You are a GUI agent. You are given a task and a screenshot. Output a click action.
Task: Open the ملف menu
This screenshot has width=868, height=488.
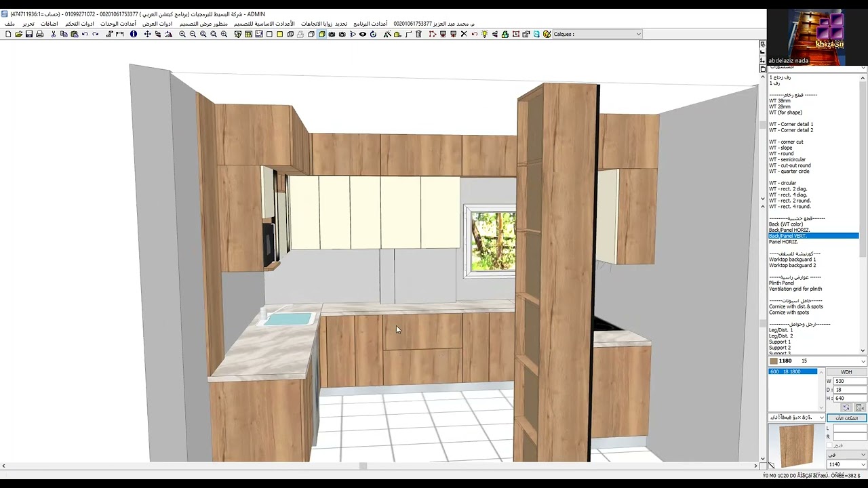(x=9, y=24)
